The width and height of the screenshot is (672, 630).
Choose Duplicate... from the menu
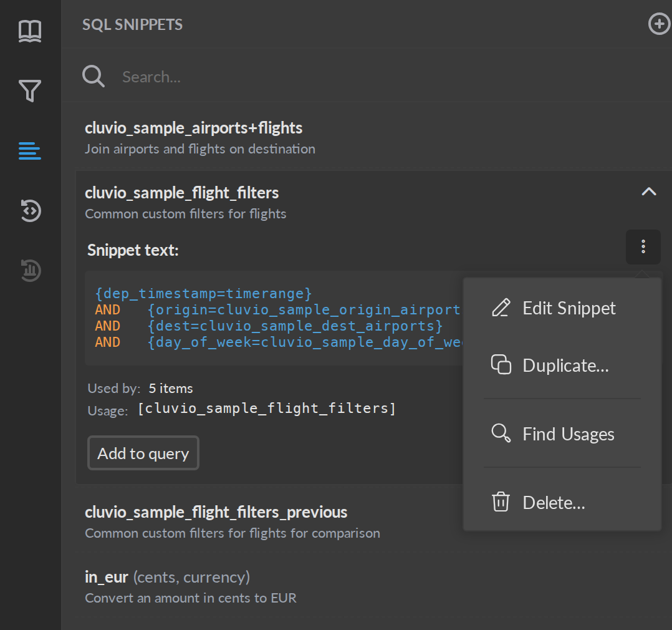point(562,366)
